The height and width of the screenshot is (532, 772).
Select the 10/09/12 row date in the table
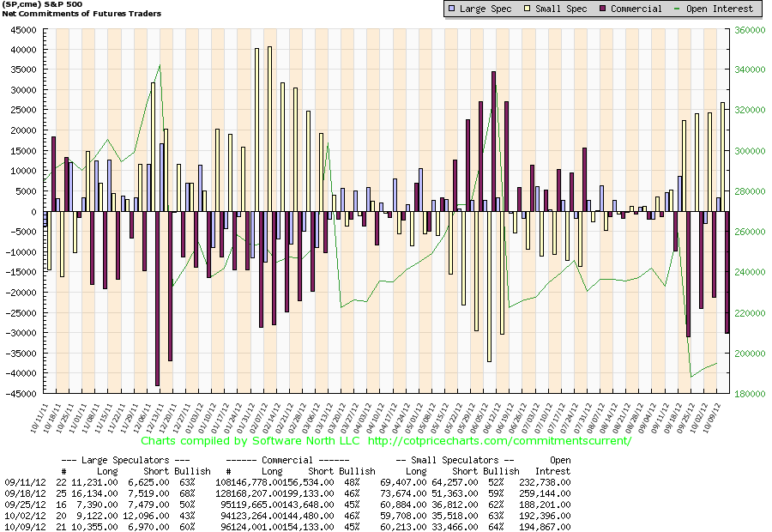click(x=25, y=527)
